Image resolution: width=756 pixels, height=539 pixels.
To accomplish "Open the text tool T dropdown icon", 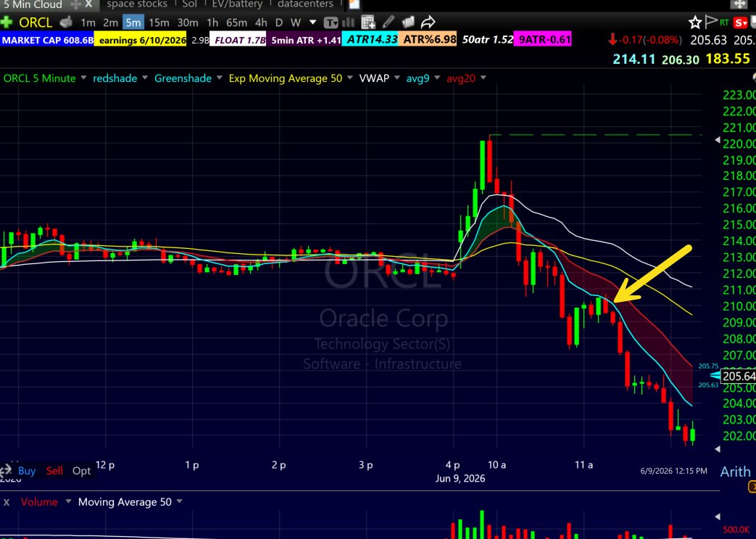I will click(331, 22).
